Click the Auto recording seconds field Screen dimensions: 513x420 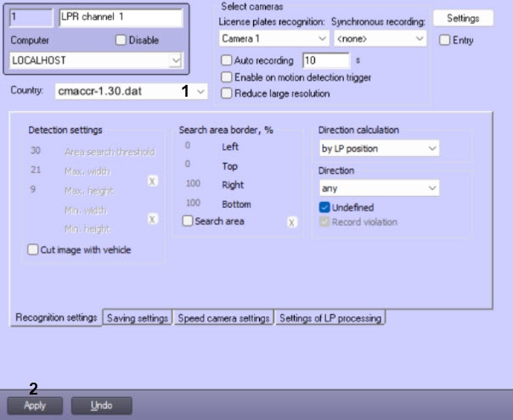coord(326,60)
